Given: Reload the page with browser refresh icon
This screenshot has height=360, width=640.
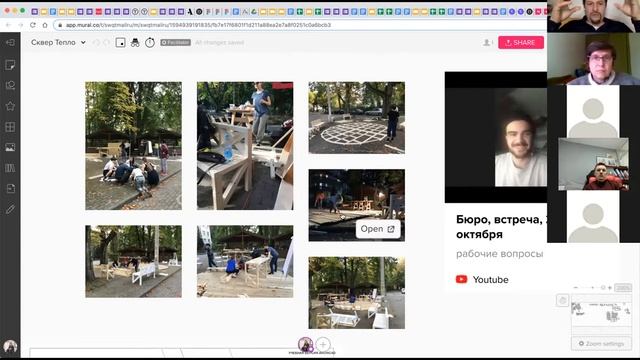Looking at the screenshot, I should tap(33, 25).
